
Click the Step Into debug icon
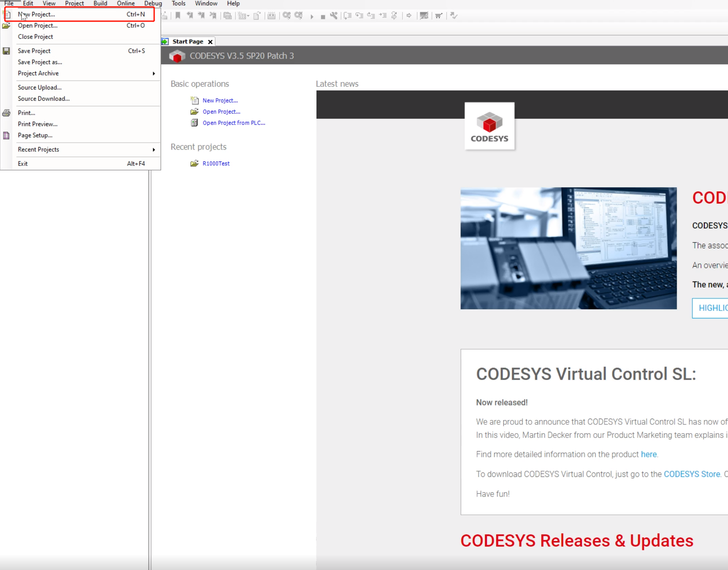359,16
